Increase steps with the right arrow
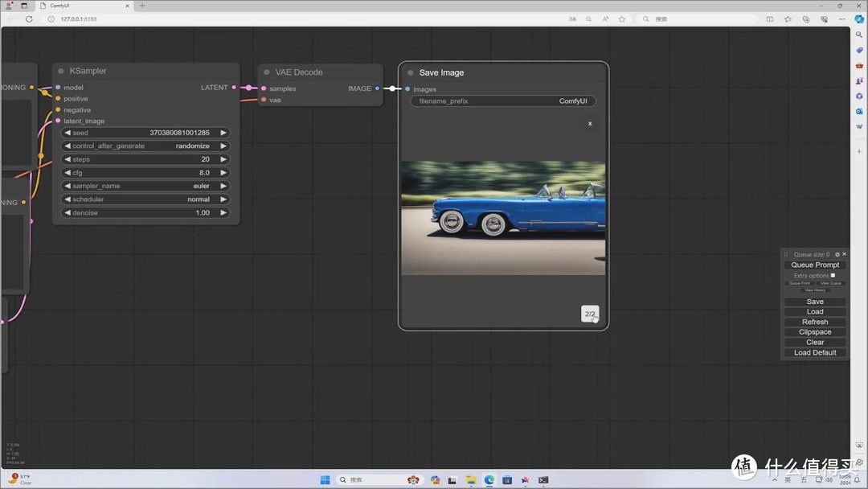The image size is (868, 489). 223,159
